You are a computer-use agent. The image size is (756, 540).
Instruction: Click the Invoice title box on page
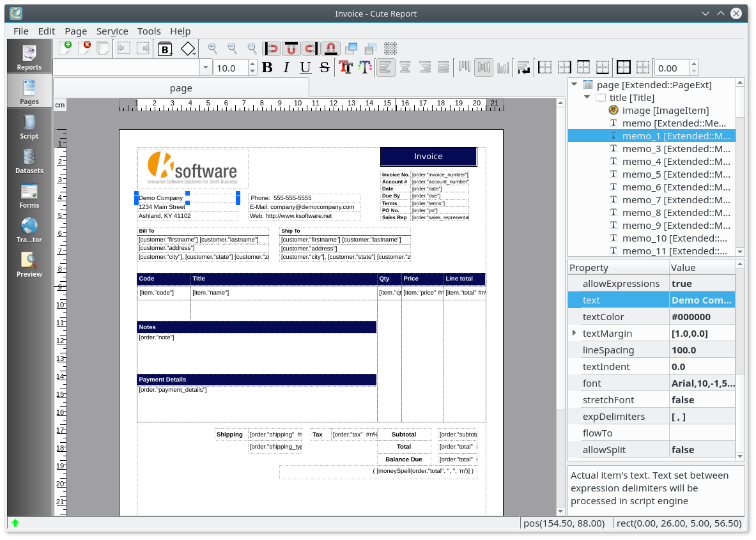click(x=428, y=157)
